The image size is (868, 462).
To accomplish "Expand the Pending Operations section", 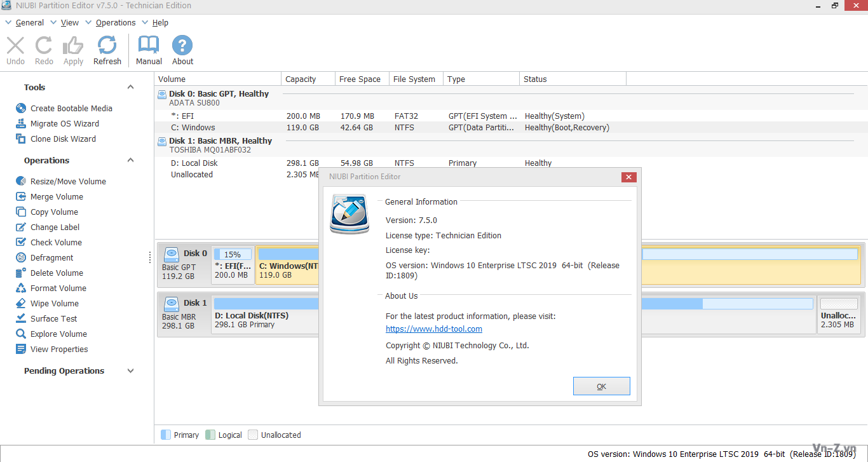I will point(130,371).
